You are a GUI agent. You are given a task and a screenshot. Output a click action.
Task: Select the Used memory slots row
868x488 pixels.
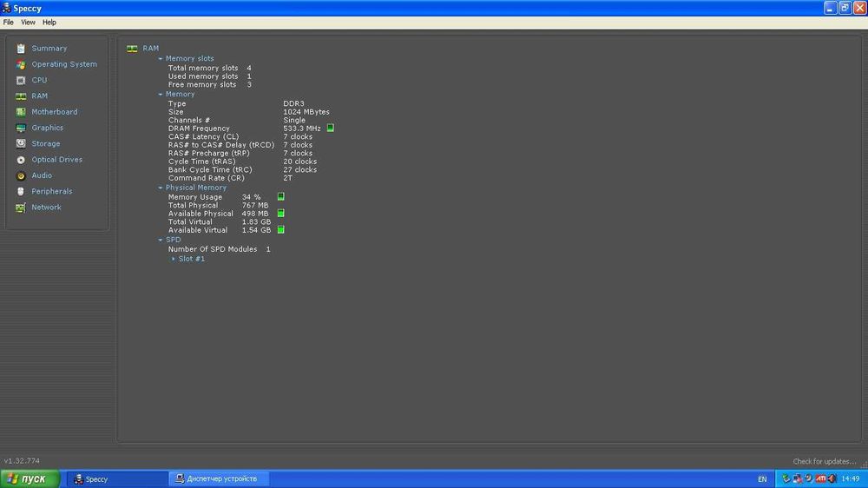click(210, 76)
